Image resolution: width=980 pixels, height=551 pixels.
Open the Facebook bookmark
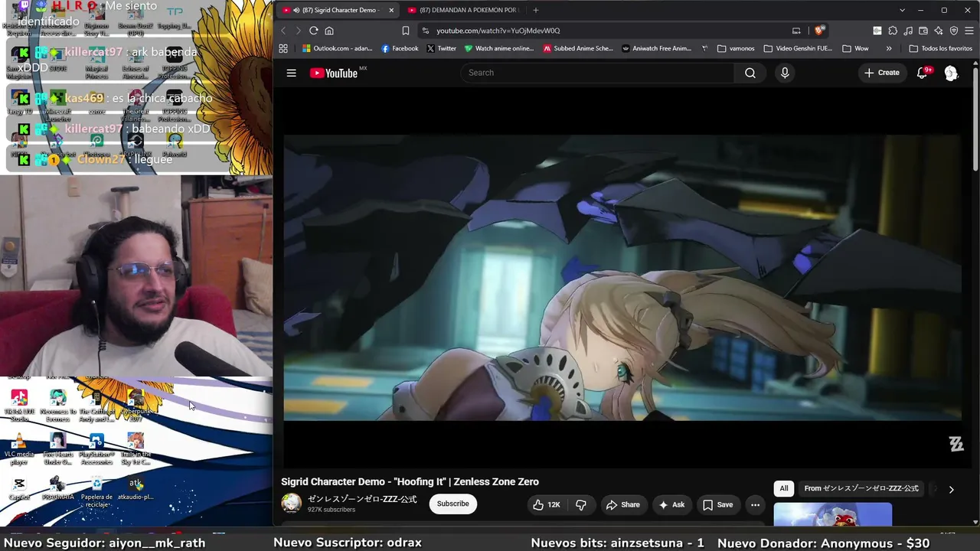click(400, 48)
